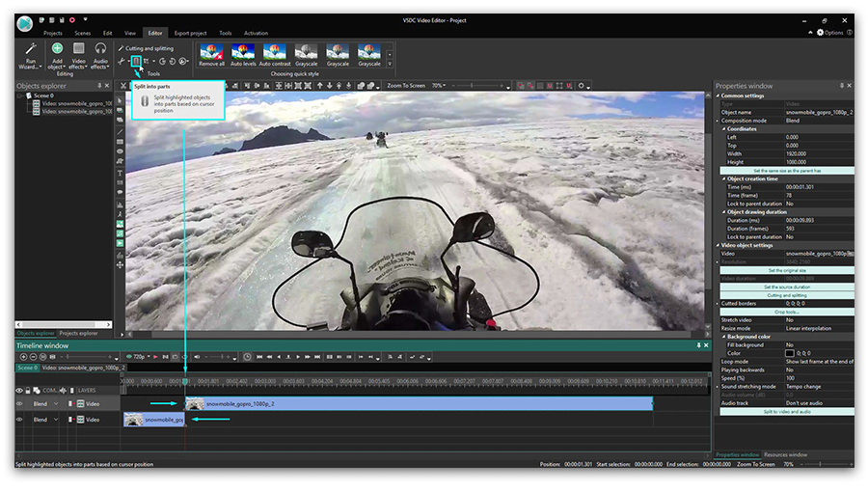Select second snowmobile video in Objects explorer
Screen dimensions: 868x492
click(72, 111)
